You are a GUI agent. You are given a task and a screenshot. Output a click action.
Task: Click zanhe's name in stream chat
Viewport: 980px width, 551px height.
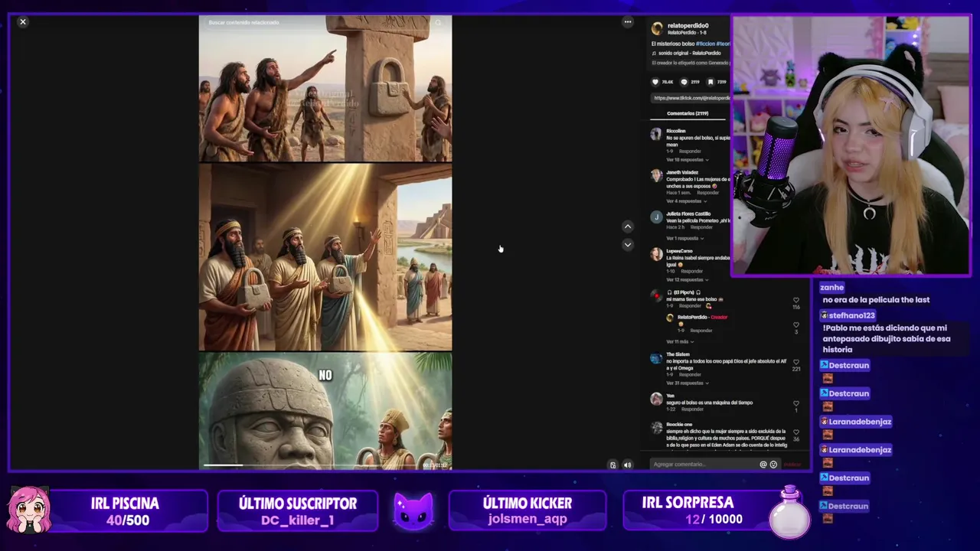831,288
